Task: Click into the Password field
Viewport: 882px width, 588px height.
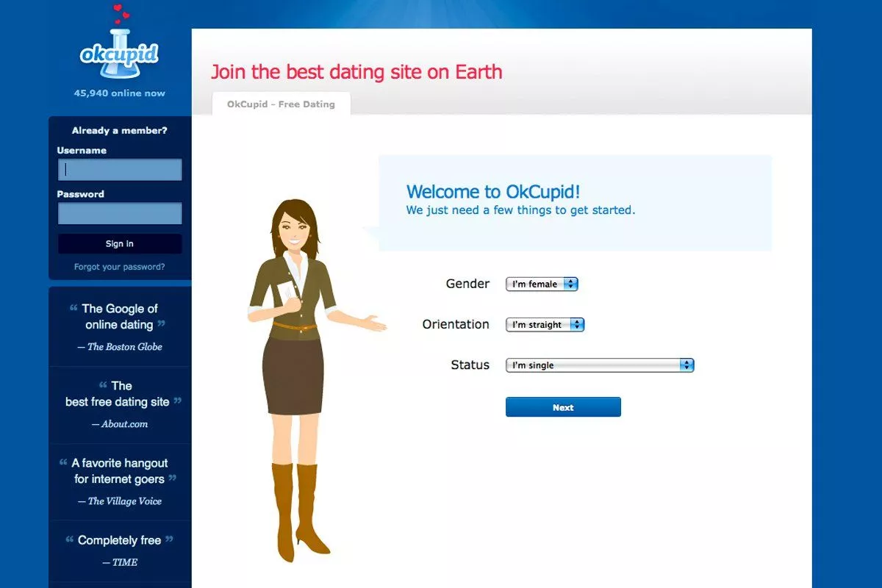Action: tap(120, 214)
